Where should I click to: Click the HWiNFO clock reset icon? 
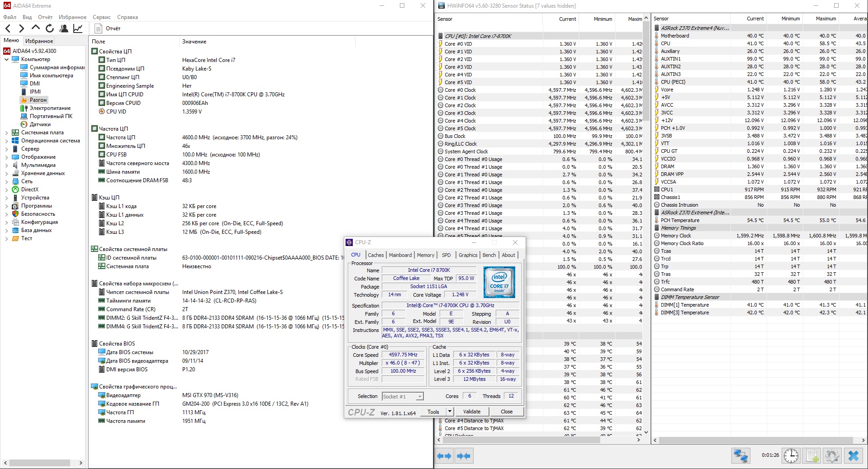(x=791, y=456)
